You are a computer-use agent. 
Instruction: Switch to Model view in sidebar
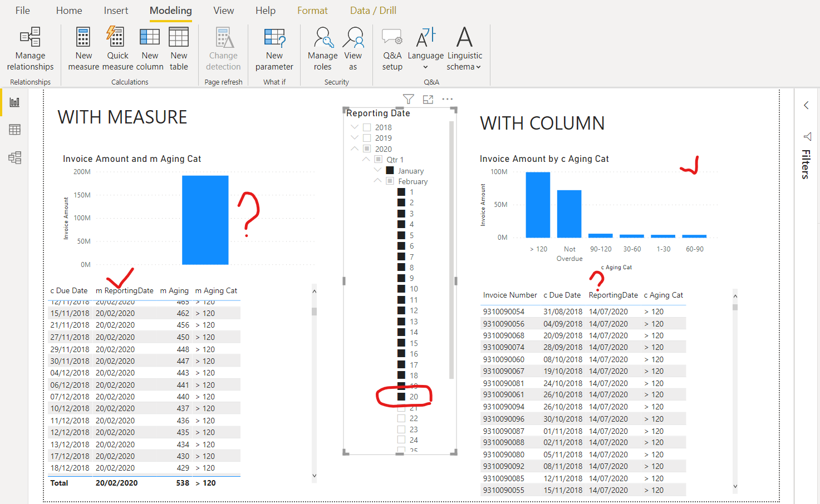point(14,157)
